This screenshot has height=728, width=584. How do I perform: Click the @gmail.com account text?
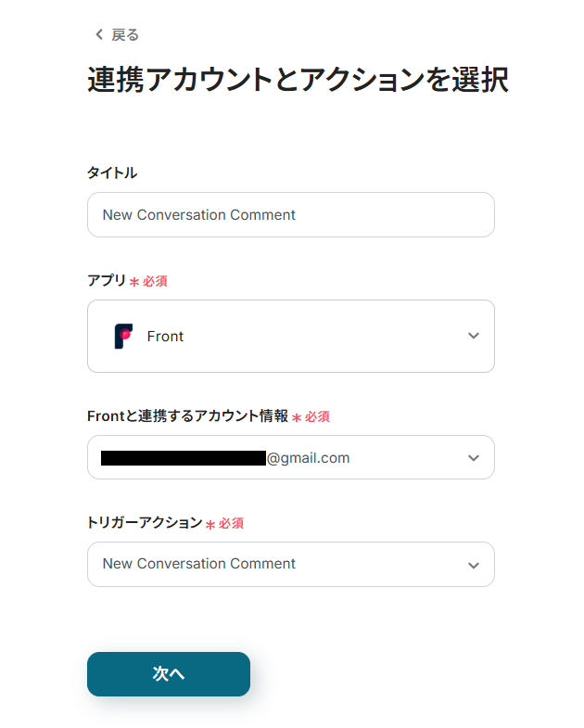click(308, 458)
